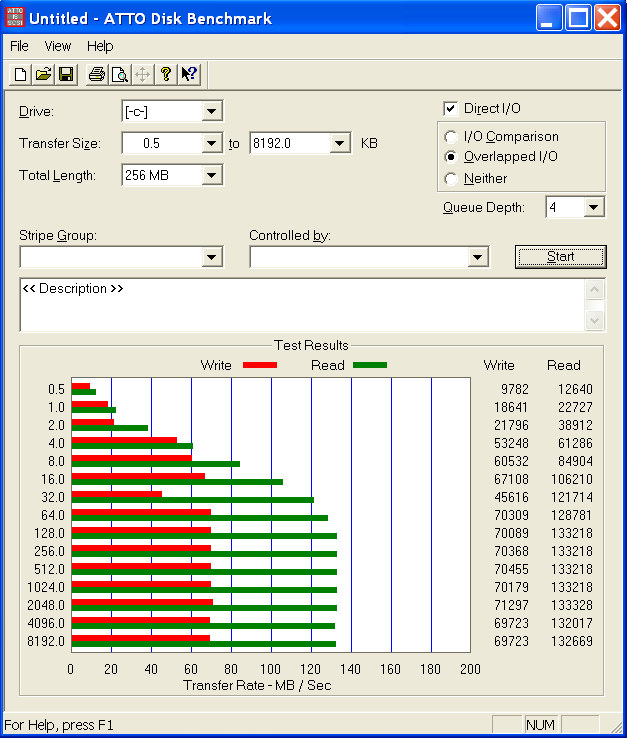Image resolution: width=627 pixels, height=738 pixels.
Task: Click the NUM indicator in status bar
Action: 540,725
